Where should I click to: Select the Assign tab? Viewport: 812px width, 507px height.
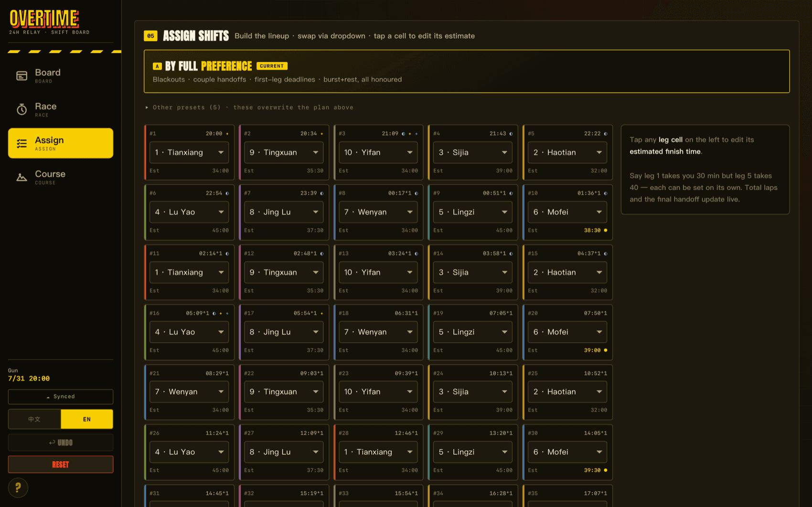[x=61, y=143]
